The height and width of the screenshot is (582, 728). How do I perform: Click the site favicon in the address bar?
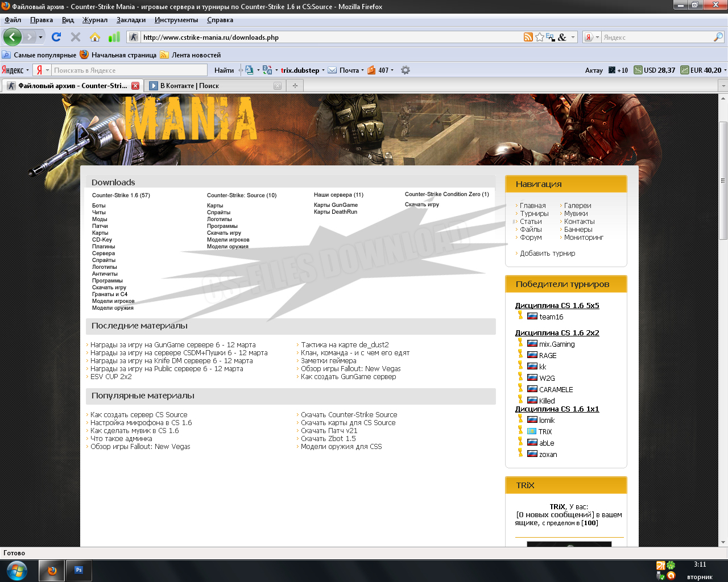pos(134,37)
